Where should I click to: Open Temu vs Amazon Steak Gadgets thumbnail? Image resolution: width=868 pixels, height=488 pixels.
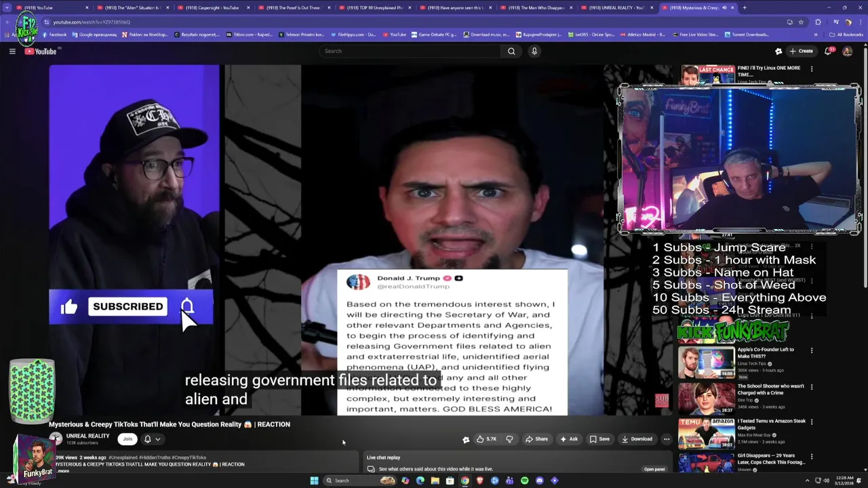click(707, 433)
